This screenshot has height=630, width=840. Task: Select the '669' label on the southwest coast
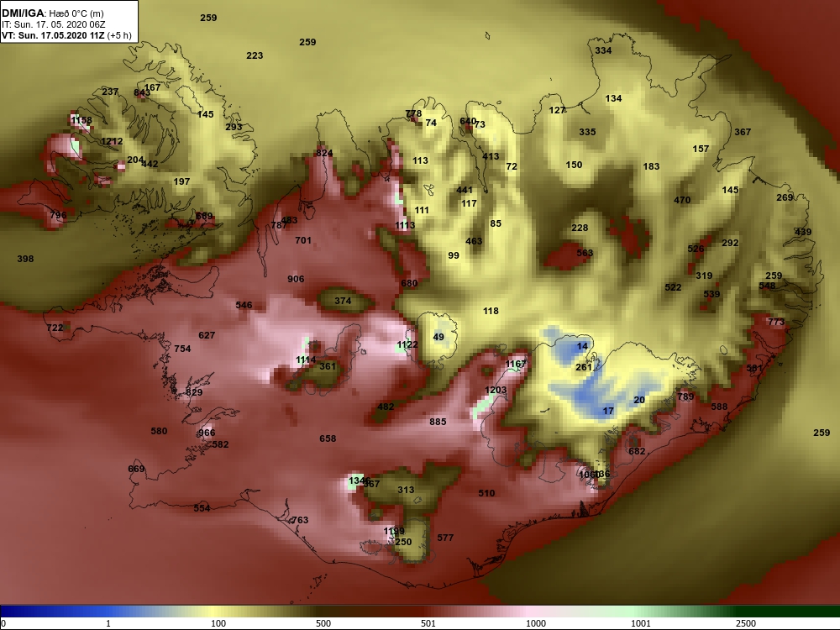click(136, 469)
